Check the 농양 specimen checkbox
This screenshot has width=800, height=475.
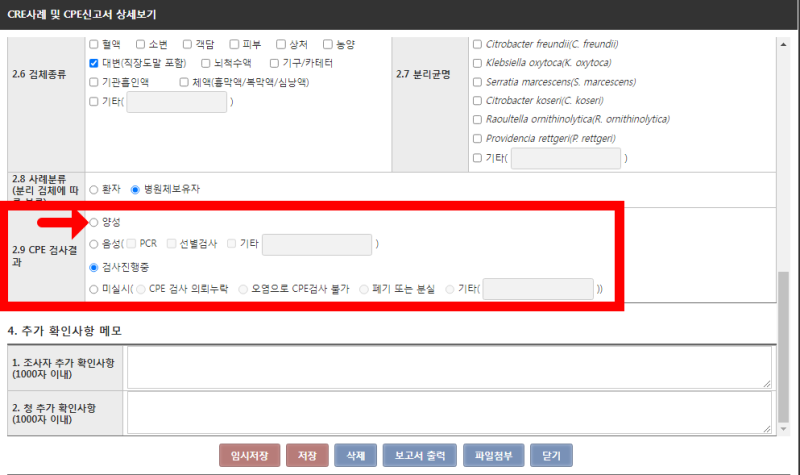328,44
